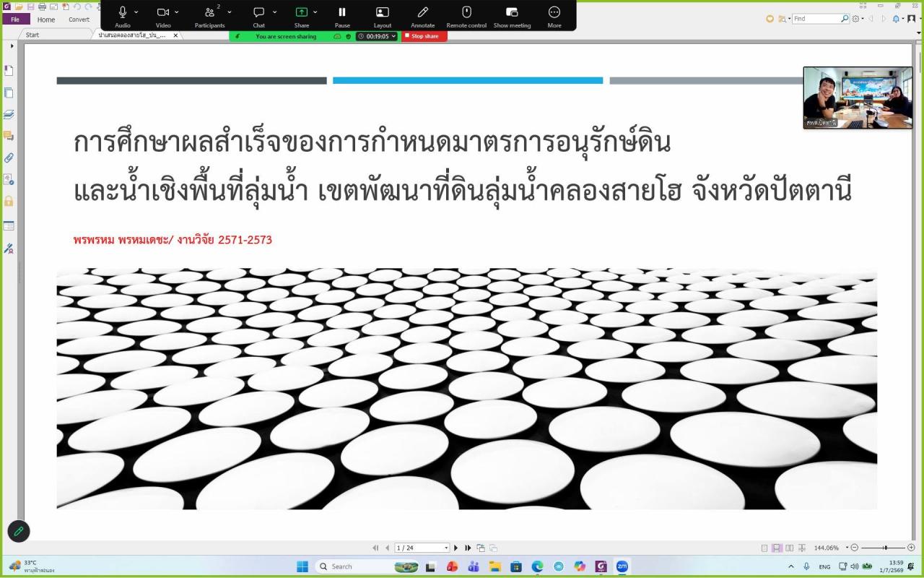The image size is (924, 578).
Task: Select facing pages view mode
Action: click(x=789, y=548)
